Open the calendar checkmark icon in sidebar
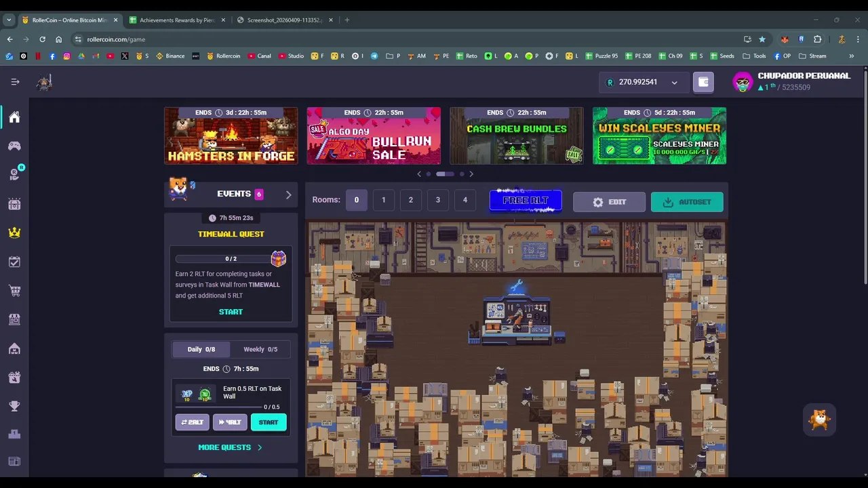 pyautogui.click(x=14, y=262)
